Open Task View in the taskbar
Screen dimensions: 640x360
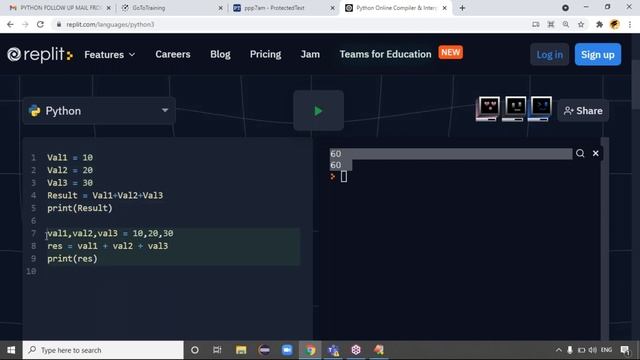coord(217,350)
